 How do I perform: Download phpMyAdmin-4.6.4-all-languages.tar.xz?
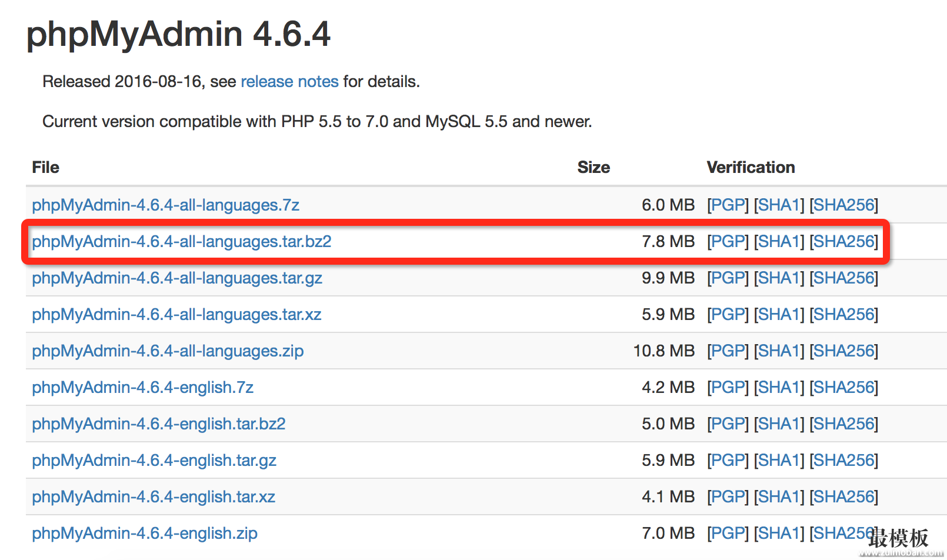pos(176,314)
